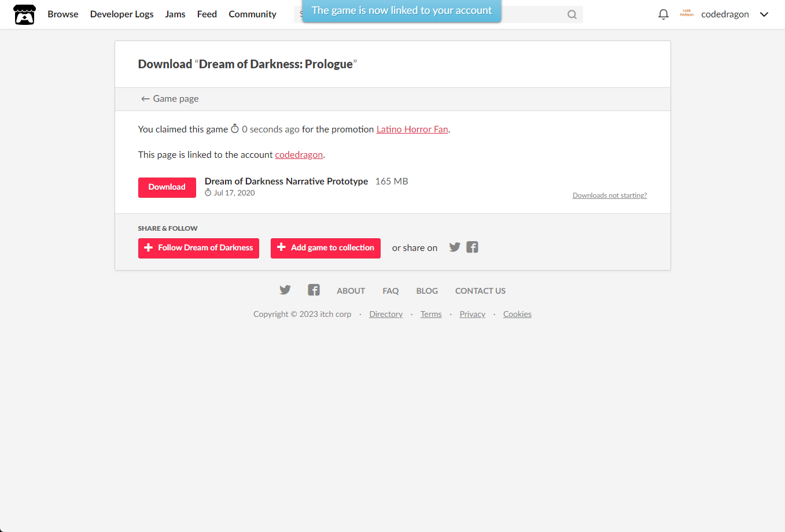Viewport: 785px width, 532px height.
Task: Focus the search input field
Action: (x=438, y=14)
